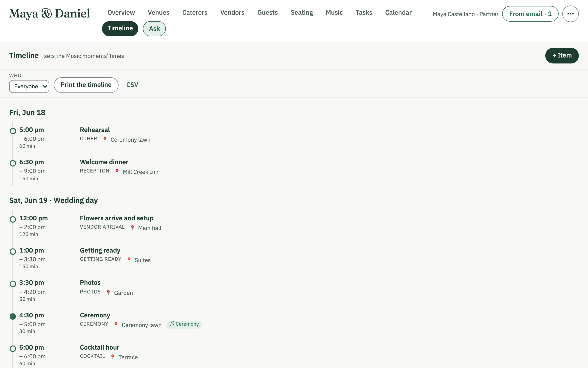Select the 1:00 pm Getting ready marker

point(13,251)
